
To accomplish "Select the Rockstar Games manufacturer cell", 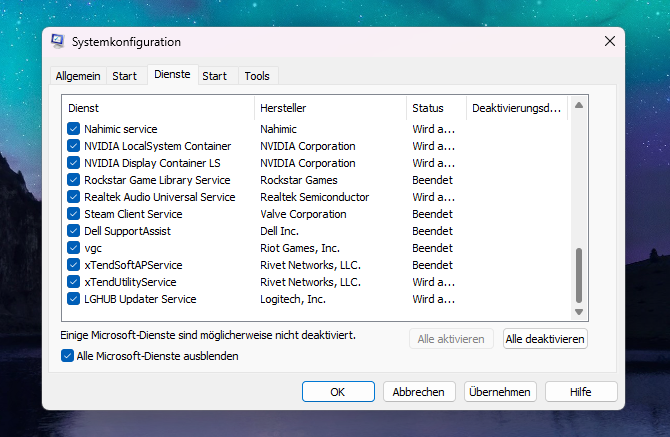I will tap(299, 180).
